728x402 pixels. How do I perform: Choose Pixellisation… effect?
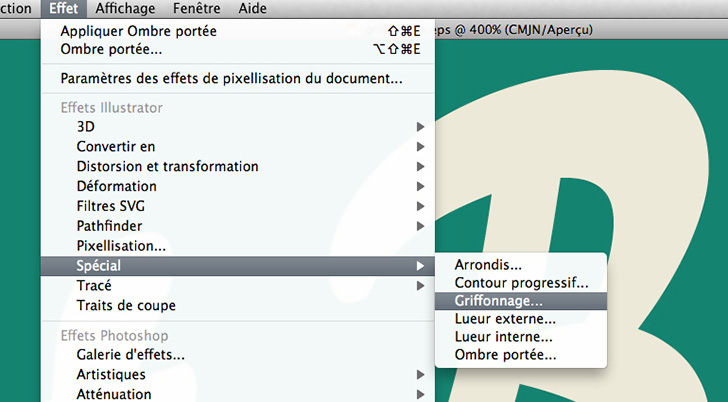tap(238, 246)
